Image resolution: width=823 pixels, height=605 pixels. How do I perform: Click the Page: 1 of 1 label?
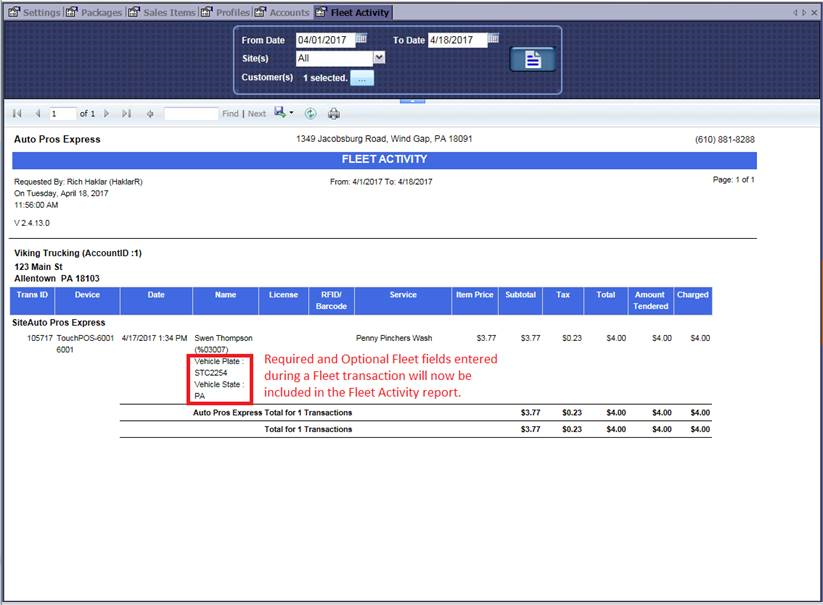(x=734, y=179)
